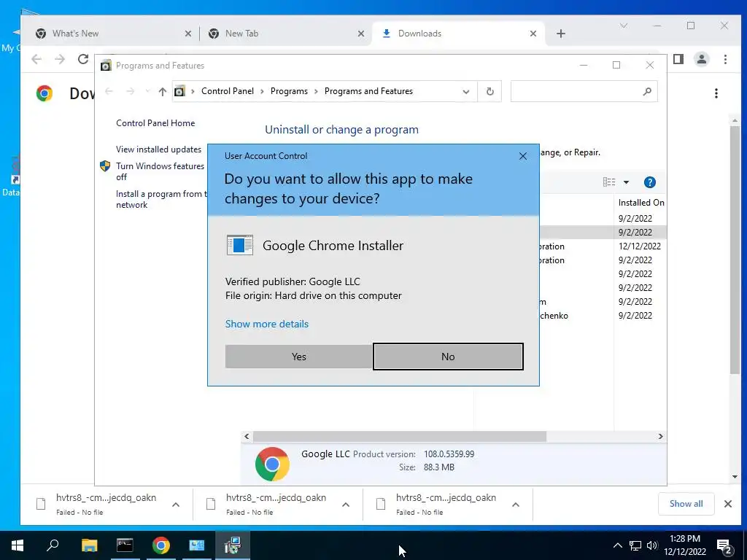The height and width of the screenshot is (560, 747).
Task: Open Install a program from the network
Action: [x=161, y=199]
